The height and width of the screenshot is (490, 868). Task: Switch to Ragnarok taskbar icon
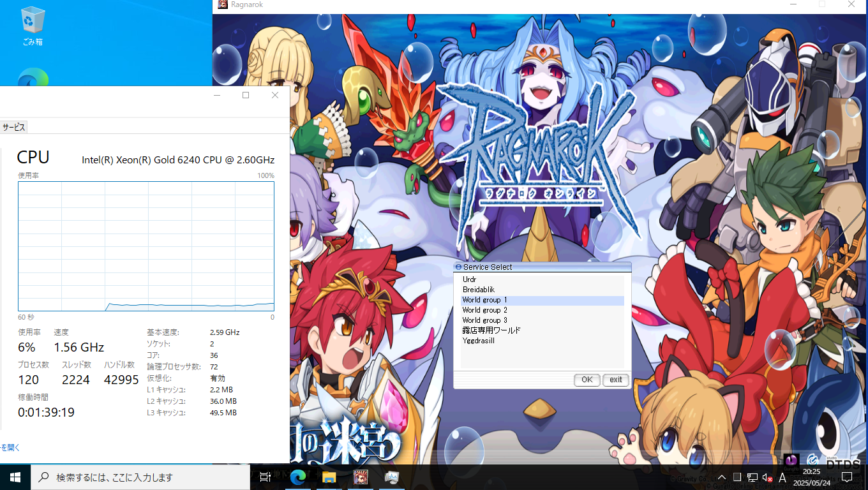(361, 477)
